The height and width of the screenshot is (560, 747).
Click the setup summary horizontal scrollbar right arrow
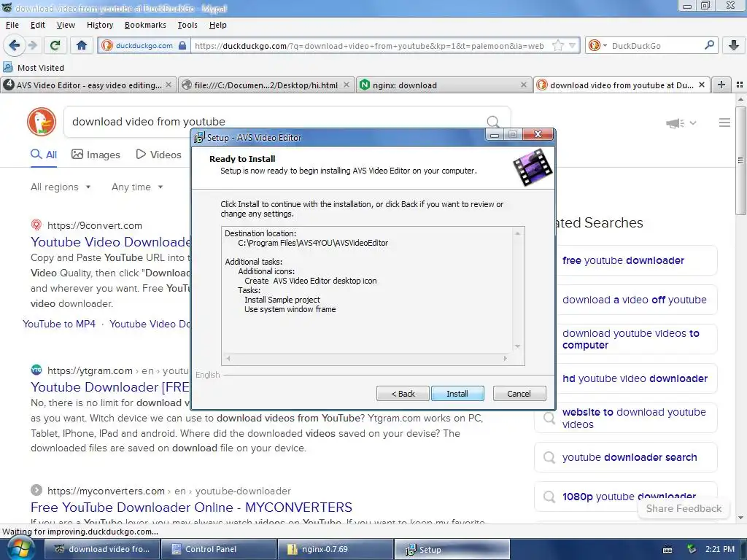tap(505, 358)
